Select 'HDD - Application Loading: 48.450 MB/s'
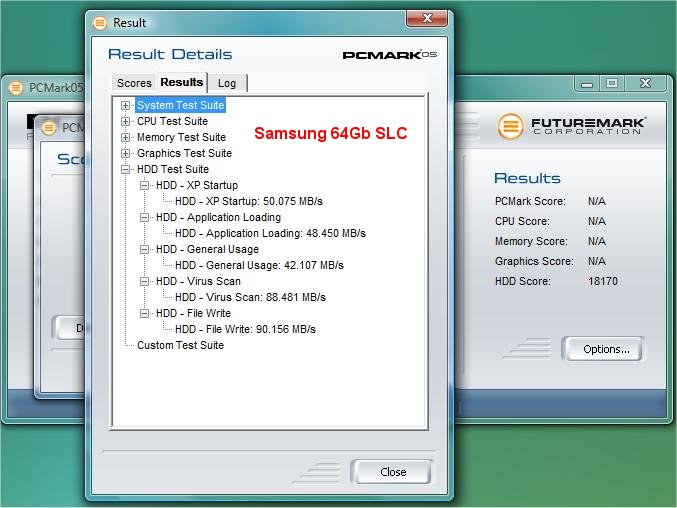This screenshot has height=508, width=677. pyautogui.click(x=270, y=233)
